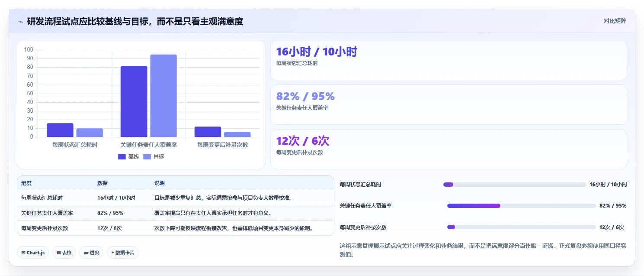
Task: Click the 12次 / 6次 card headline value
Action: click(303, 141)
